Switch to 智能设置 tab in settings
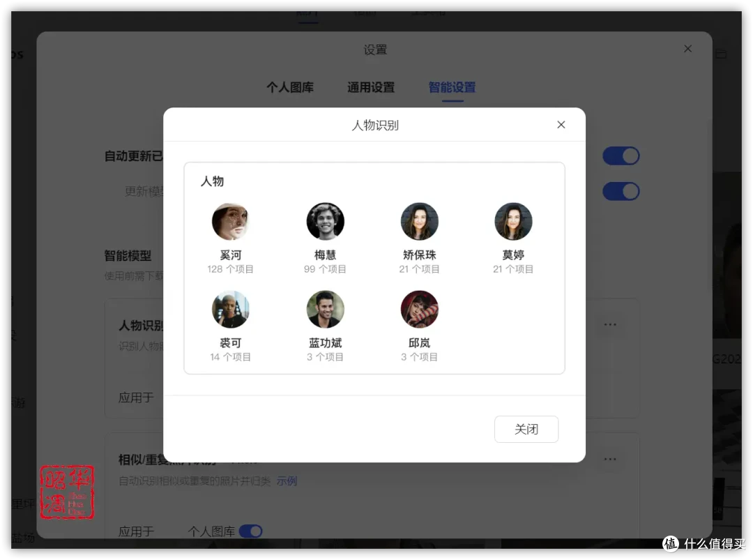Image resolution: width=753 pixels, height=560 pixels. click(452, 87)
